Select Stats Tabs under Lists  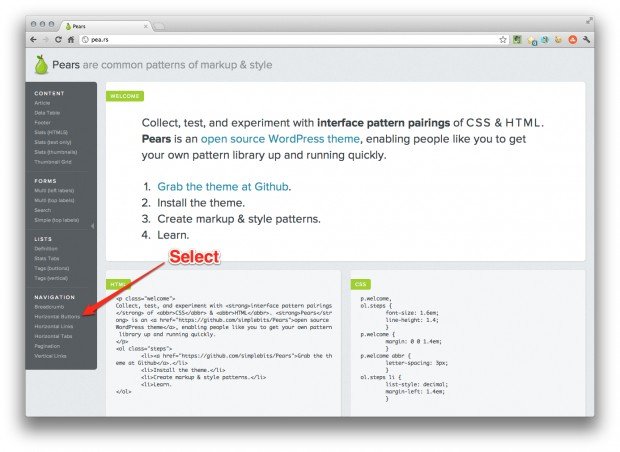[47, 258]
